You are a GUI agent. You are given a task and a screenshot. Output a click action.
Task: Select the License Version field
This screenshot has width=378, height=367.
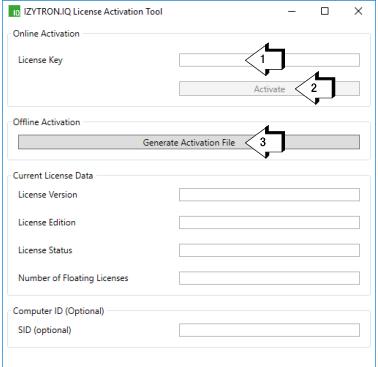click(x=269, y=195)
